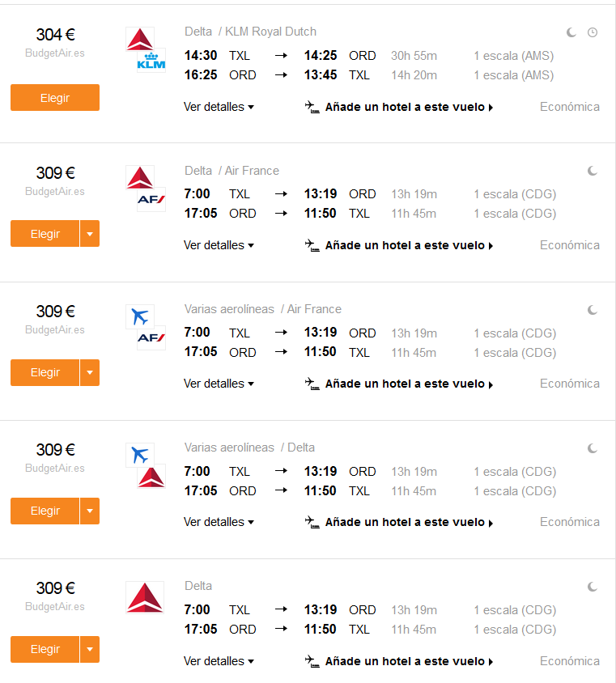616x683 pixels.
Task: Click the clock long-layover icon on 304 € flight
Action: tap(593, 32)
